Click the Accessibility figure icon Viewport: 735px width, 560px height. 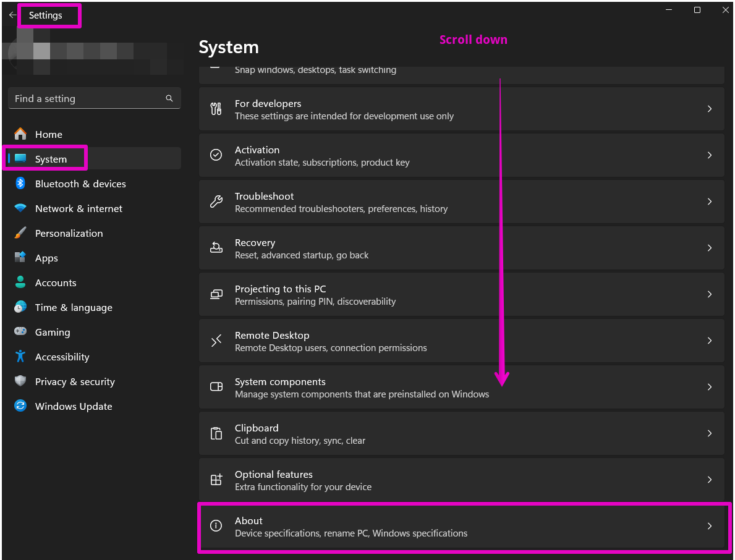click(x=20, y=356)
